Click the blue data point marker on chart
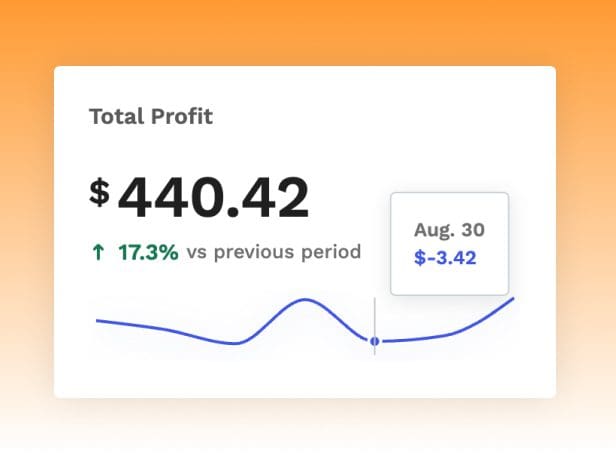The height and width of the screenshot is (456, 616). [375, 341]
